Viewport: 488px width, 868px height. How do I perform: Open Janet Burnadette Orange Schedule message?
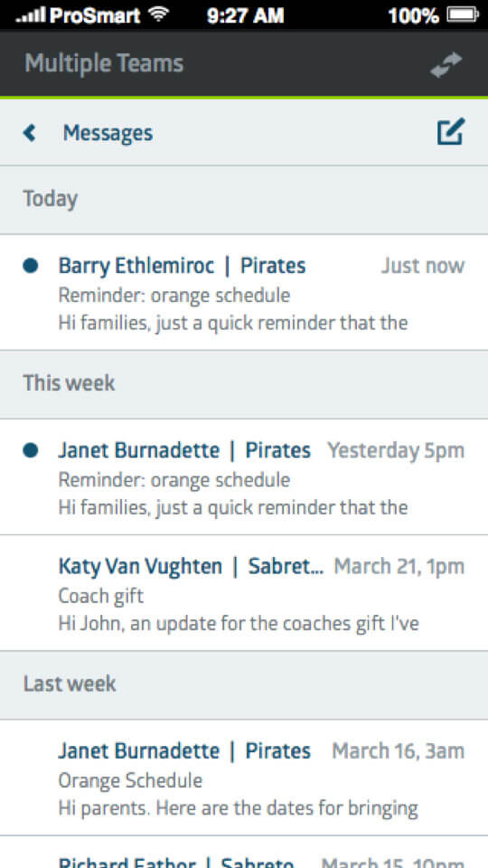244,778
